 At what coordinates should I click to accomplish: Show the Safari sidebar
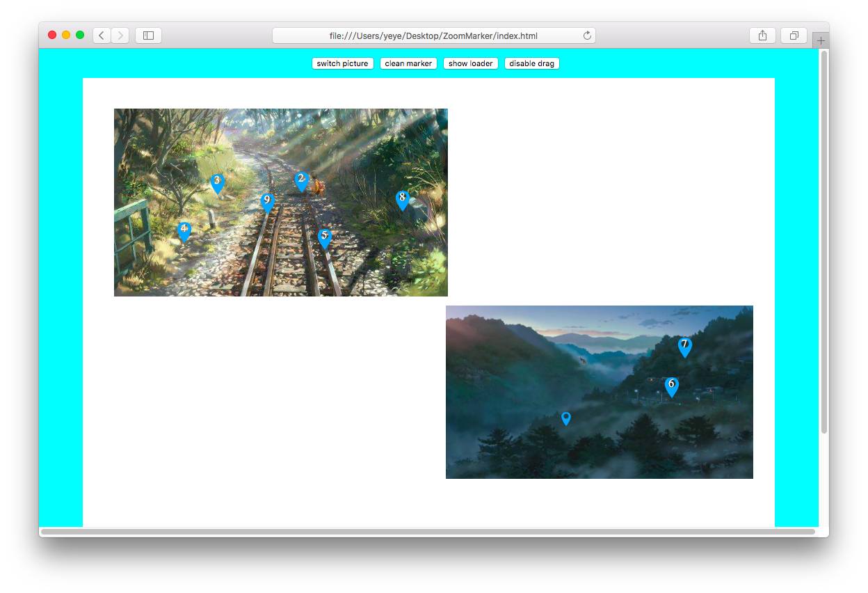coord(148,35)
